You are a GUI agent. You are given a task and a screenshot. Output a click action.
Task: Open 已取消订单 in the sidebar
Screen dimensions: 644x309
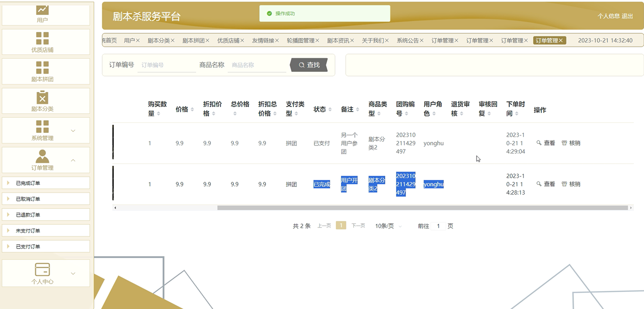(x=46, y=199)
